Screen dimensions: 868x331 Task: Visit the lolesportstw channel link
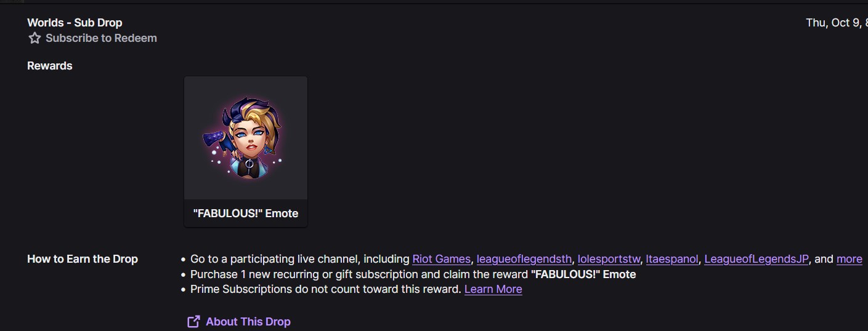click(609, 259)
